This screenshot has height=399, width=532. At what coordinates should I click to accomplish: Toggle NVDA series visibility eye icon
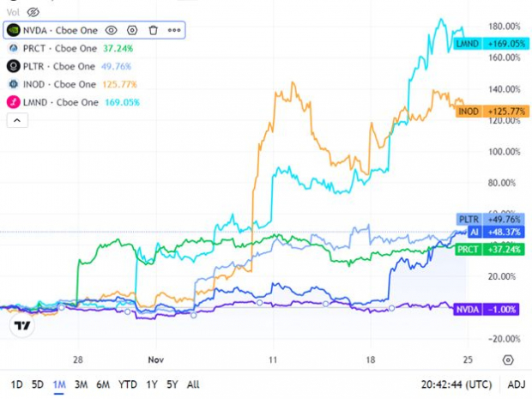pyautogui.click(x=111, y=30)
